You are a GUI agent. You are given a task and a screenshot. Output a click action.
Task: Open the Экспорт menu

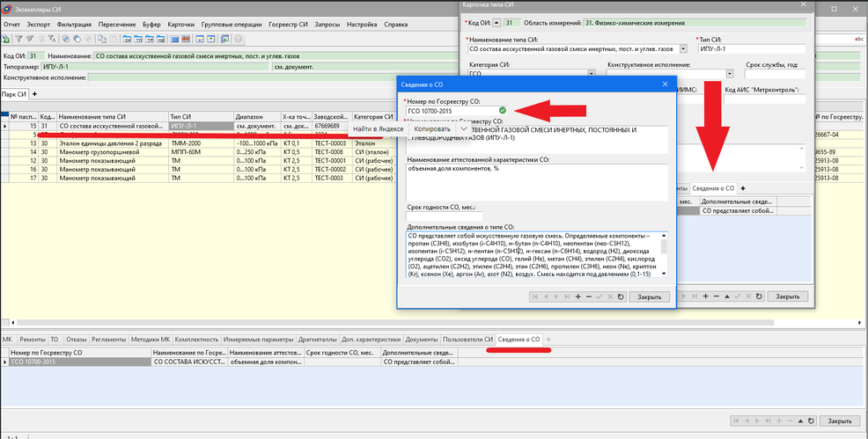click(x=38, y=25)
